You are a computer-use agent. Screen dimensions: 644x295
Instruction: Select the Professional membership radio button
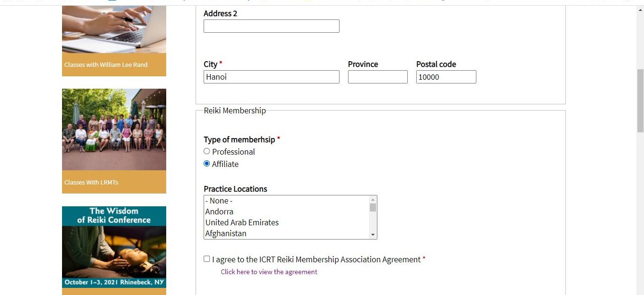[206, 151]
